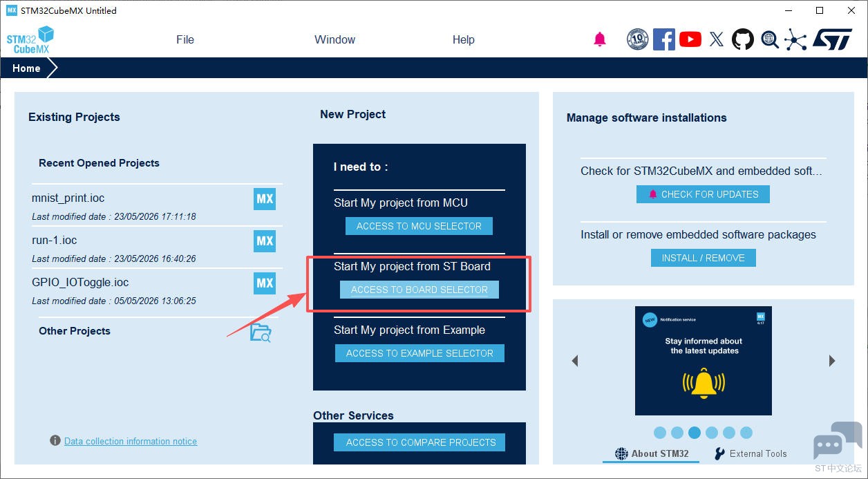Open the Help menu
Image resolution: width=868 pixels, height=479 pixels.
coord(464,39)
